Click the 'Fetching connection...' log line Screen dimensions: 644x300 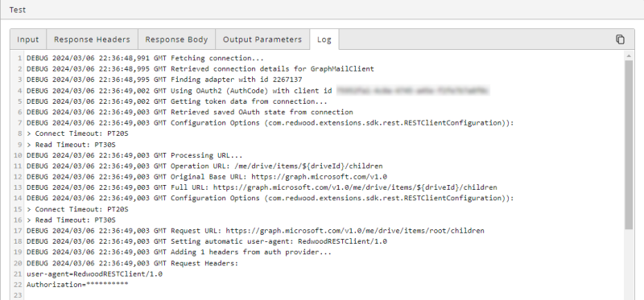pyautogui.click(x=145, y=58)
